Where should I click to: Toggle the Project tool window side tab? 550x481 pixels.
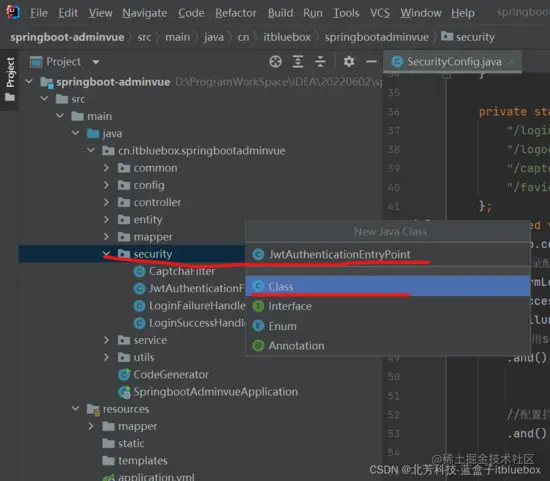coord(10,79)
